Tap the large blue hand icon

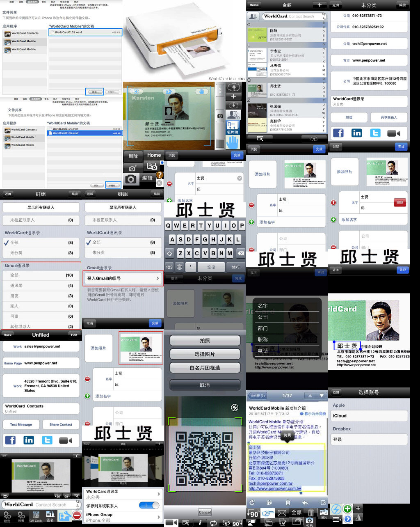point(233,142)
